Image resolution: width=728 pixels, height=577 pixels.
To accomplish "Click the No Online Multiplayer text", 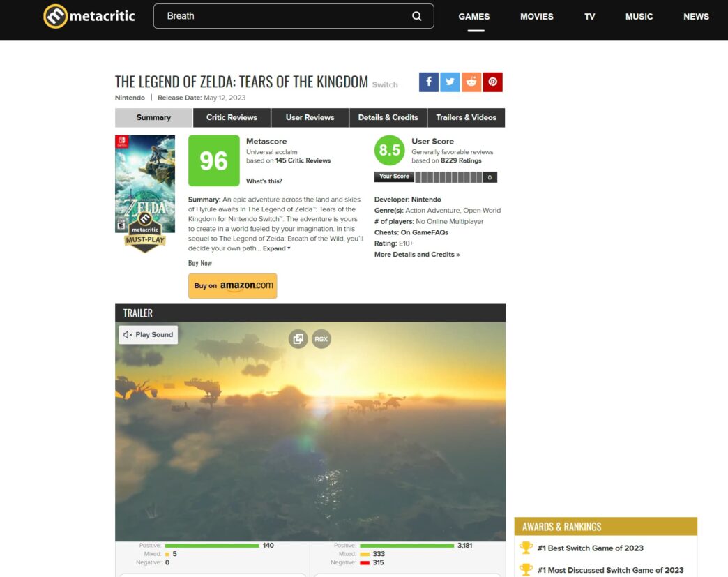I will 450,222.
